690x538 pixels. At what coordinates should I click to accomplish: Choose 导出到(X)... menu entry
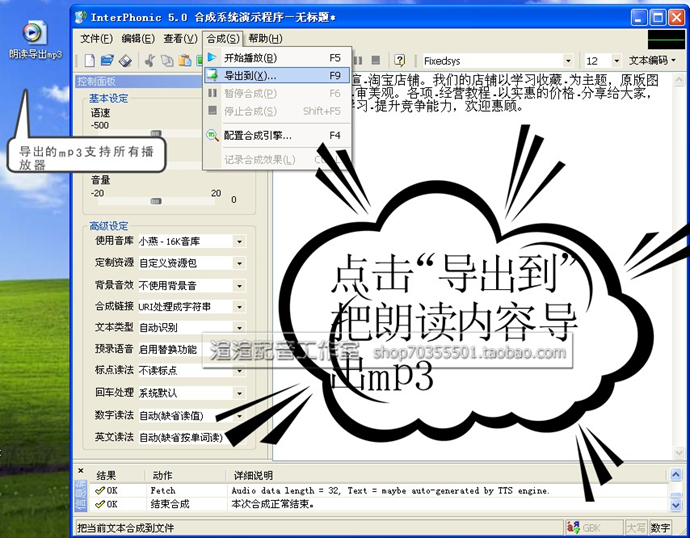pos(277,75)
